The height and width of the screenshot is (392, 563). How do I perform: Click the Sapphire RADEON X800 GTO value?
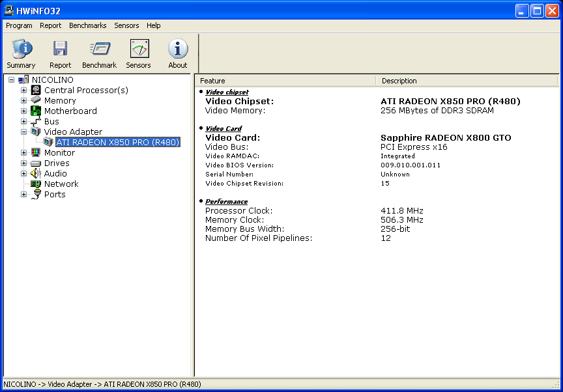446,137
